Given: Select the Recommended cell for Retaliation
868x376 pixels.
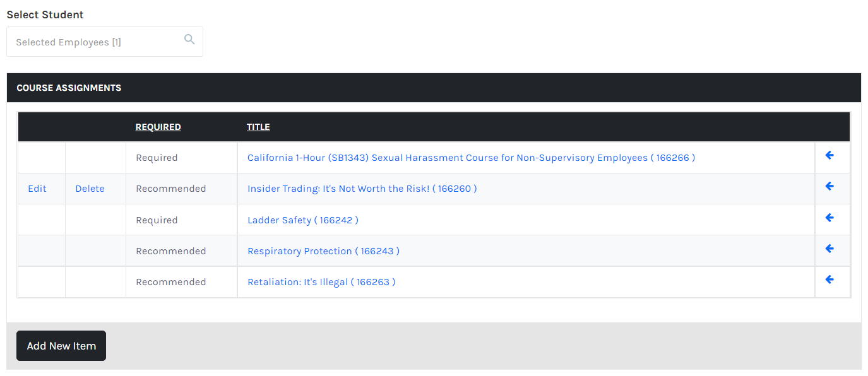Looking at the screenshot, I should pyautogui.click(x=182, y=282).
